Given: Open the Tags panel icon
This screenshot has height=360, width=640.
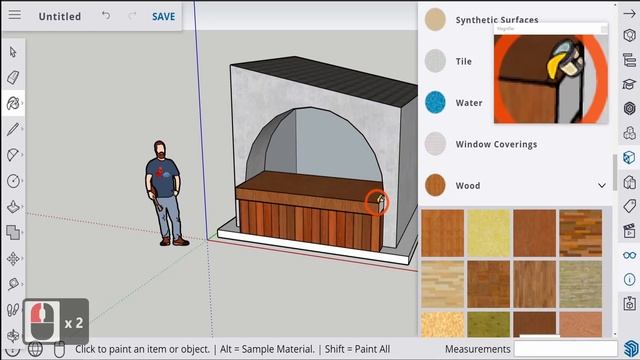Looking at the screenshot, I should tap(629, 207).
